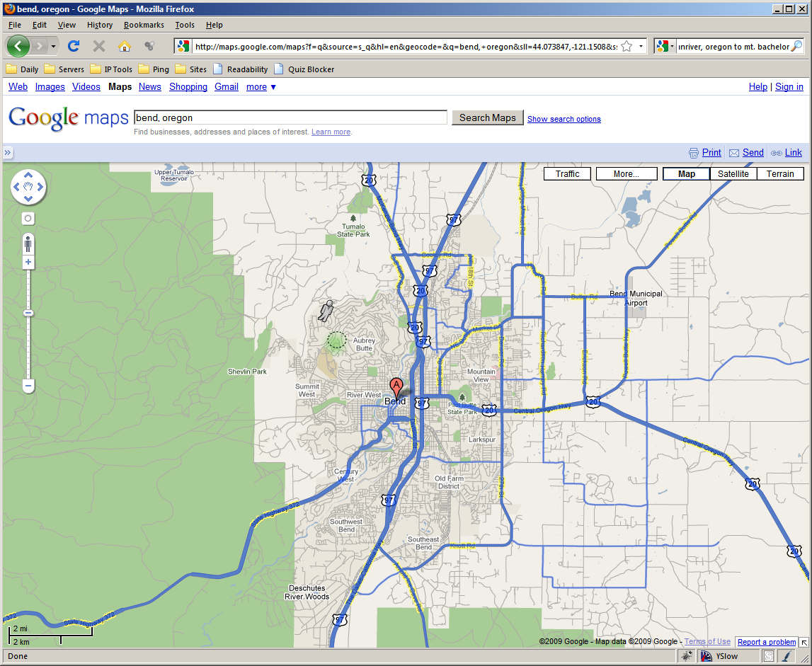Screen dimensions: 812x666
Task: Click the Firefox reload page icon
Action: pos(73,46)
